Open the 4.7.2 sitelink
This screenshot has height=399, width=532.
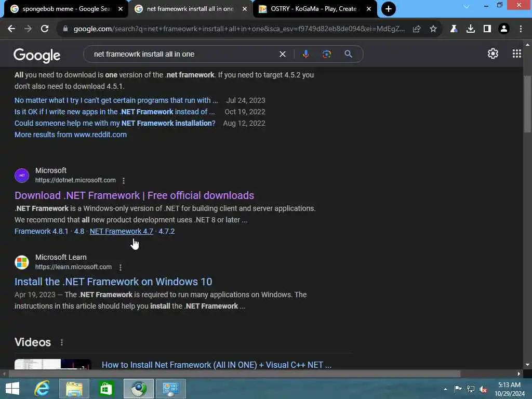click(167, 231)
